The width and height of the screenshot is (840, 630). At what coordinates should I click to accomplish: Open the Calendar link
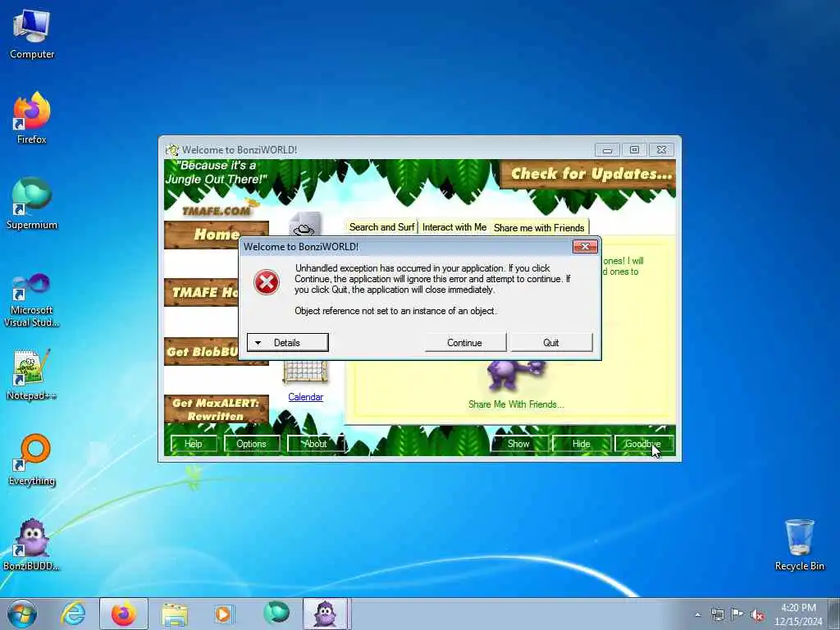pyautogui.click(x=305, y=397)
